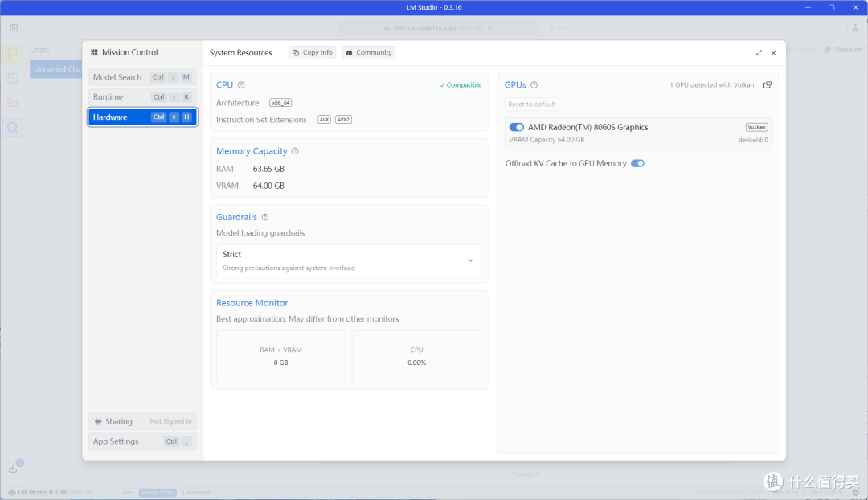Image resolution: width=868 pixels, height=500 pixels.
Task: Switch to Developer mode in status bar
Action: click(197, 492)
